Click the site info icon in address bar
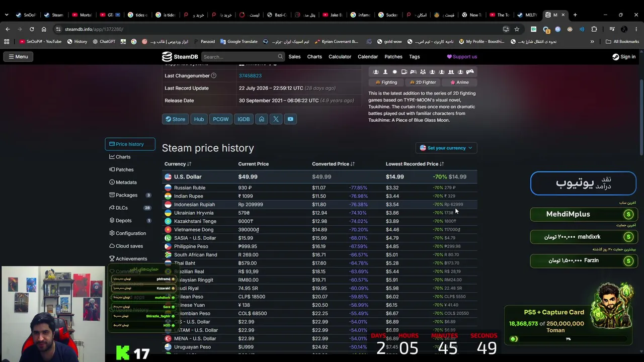This screenshot has height=362, width=644. [58, 29]
